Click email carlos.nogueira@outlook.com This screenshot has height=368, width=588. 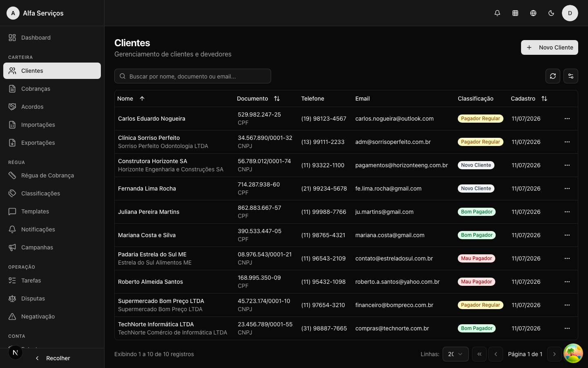tap(394, 119)
